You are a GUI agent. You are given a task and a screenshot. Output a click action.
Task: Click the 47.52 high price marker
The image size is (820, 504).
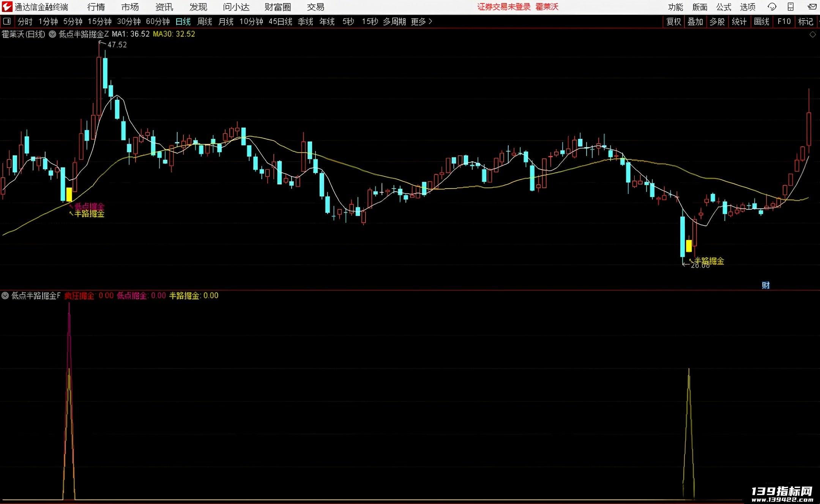click(117, 45)
